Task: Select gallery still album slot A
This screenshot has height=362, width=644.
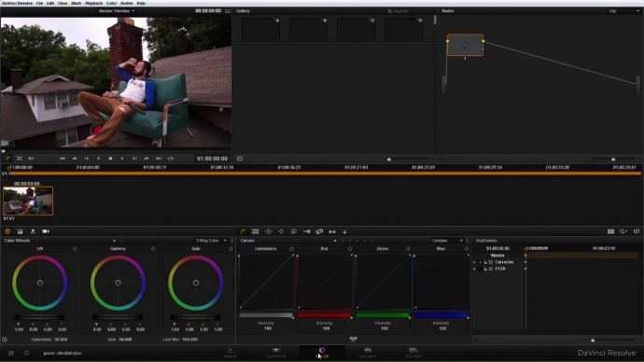Action: (x=260, y=29)
